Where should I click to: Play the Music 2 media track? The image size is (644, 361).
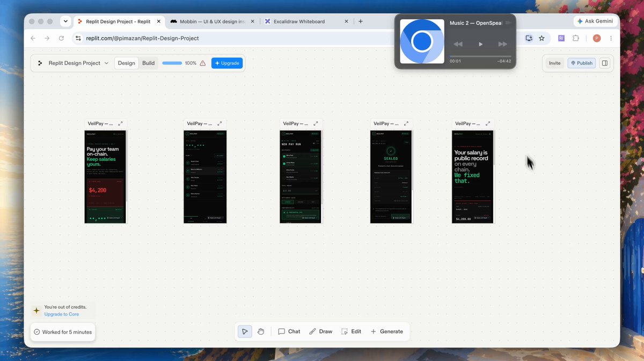pyautogui.click(x=480, y=44)
